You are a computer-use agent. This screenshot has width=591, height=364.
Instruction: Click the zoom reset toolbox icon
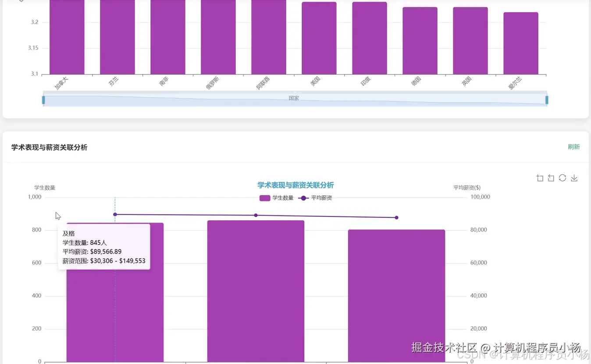pyautogui.click(x=551, y=178)
